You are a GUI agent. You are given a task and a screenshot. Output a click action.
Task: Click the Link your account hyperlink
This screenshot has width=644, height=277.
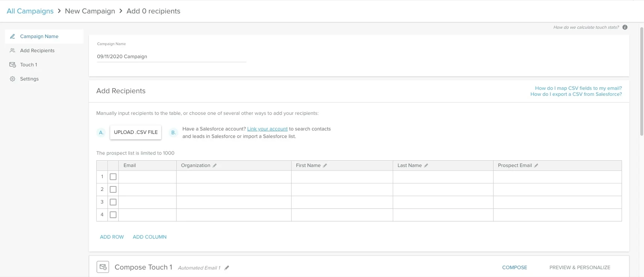(x=267, y=129)
